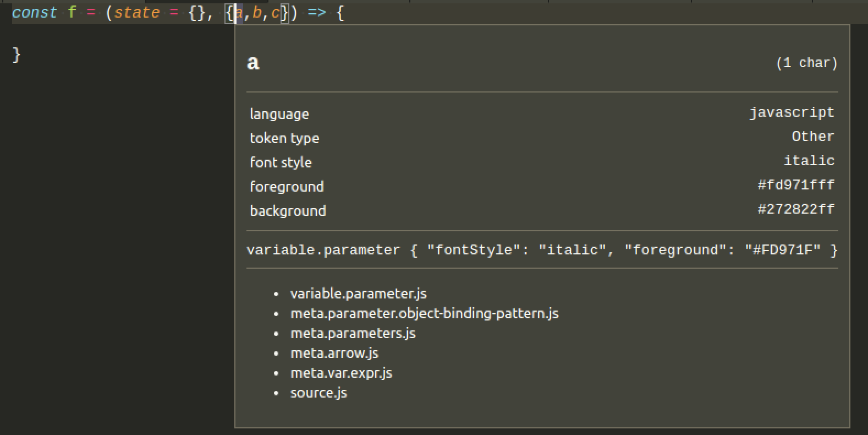
Task: Click scope 'meta.parameter.object-binding-pattern.js'
Action: [x=425, y=314]
